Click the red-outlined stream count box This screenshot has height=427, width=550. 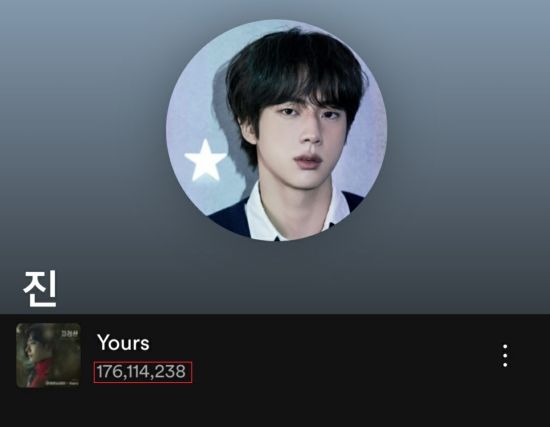click(143, 372)
